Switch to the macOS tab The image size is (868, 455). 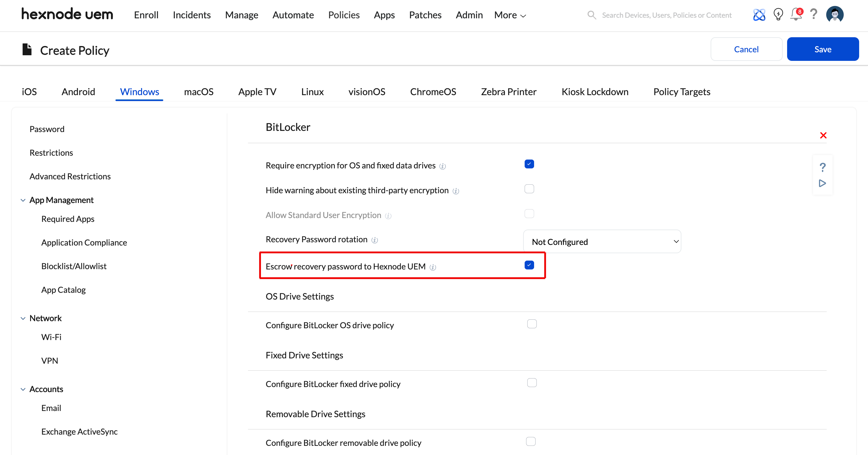(x=198, y=91)
